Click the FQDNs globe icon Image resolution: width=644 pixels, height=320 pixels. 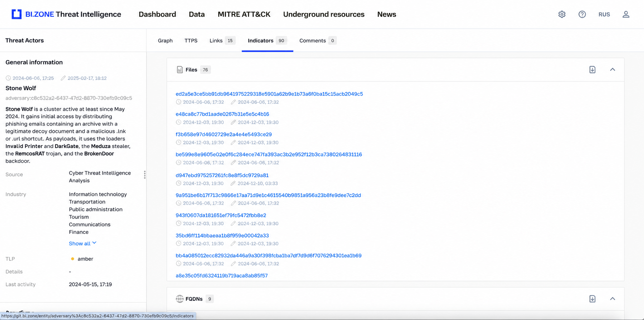click(x=180, y=299)
